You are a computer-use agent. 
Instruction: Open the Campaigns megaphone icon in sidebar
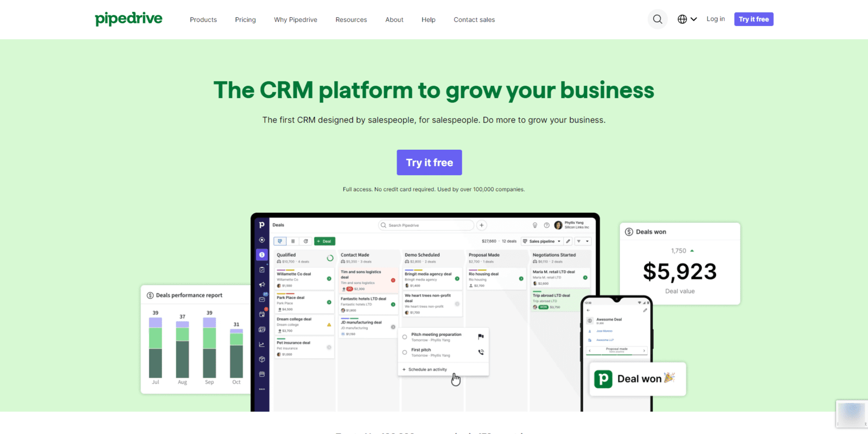[x=262, y=284]
